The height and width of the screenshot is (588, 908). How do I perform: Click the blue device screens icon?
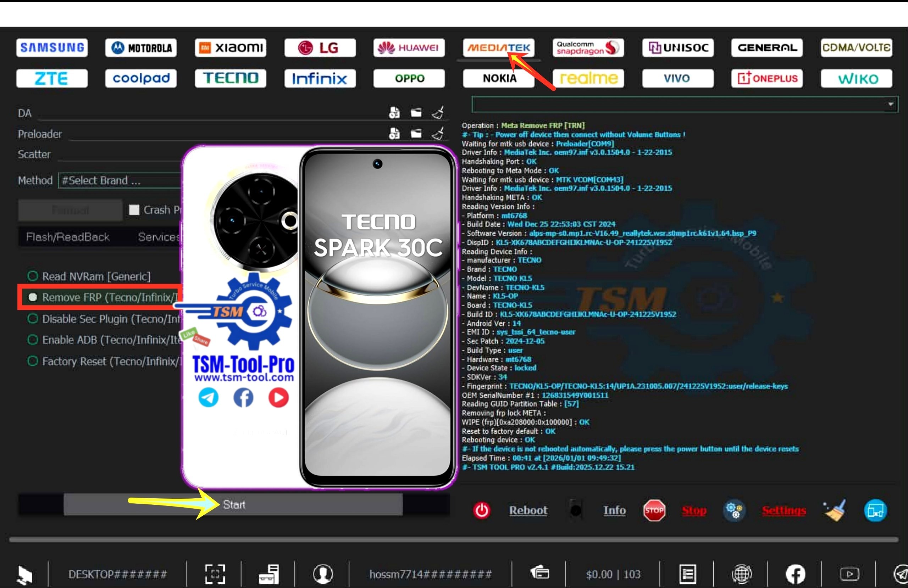(875, 510)
